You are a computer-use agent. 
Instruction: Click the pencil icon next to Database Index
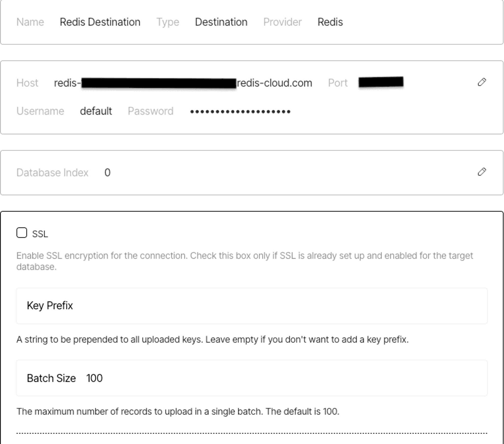(482, 172)
